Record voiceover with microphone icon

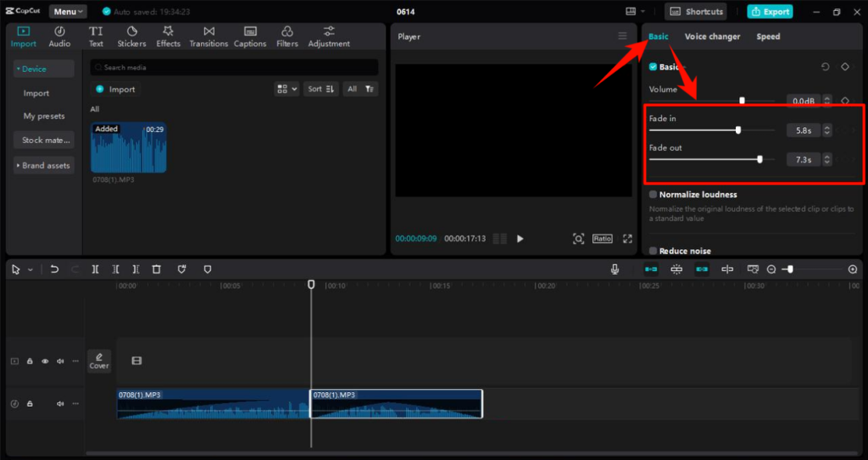[x=615, y=269]
